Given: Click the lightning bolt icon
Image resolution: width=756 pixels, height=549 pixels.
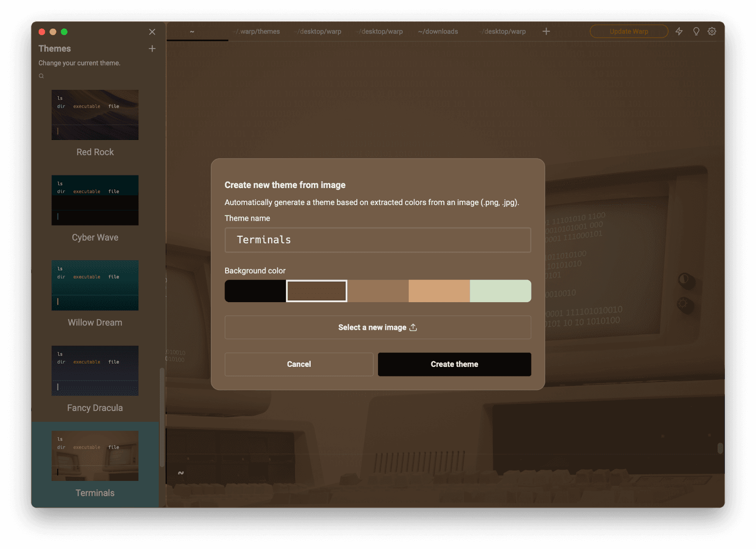Looking at the screenshot, I should tap(679, 31).
